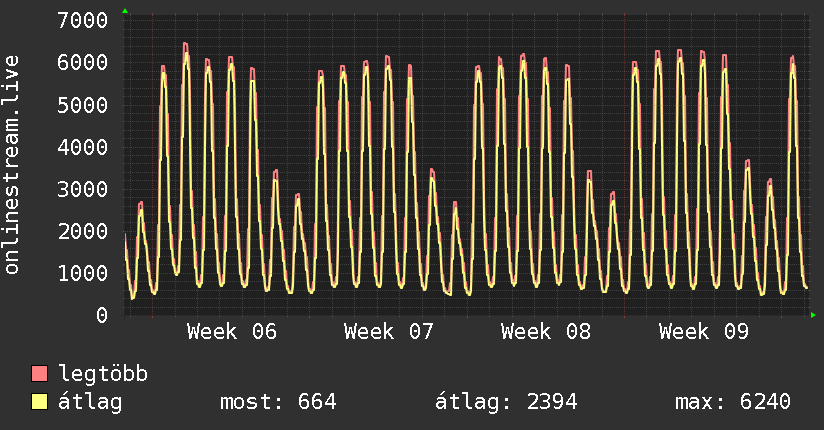Select the legtöbb legend label
The width and height of the screenshot is (824, 430).
103,374
